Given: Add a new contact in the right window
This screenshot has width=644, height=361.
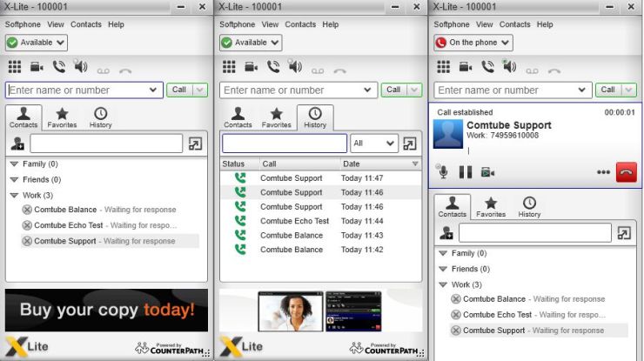Looking at the screenshot, I should (446, 233).
